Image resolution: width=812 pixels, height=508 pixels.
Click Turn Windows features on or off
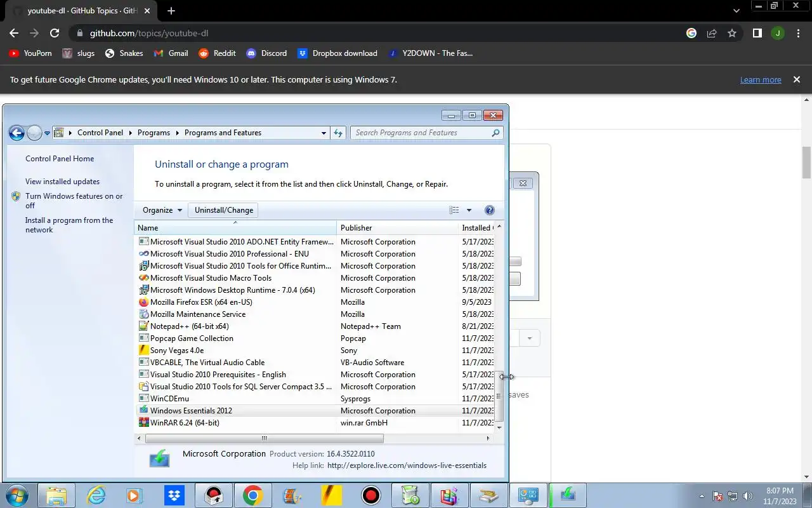click(74, 201)
